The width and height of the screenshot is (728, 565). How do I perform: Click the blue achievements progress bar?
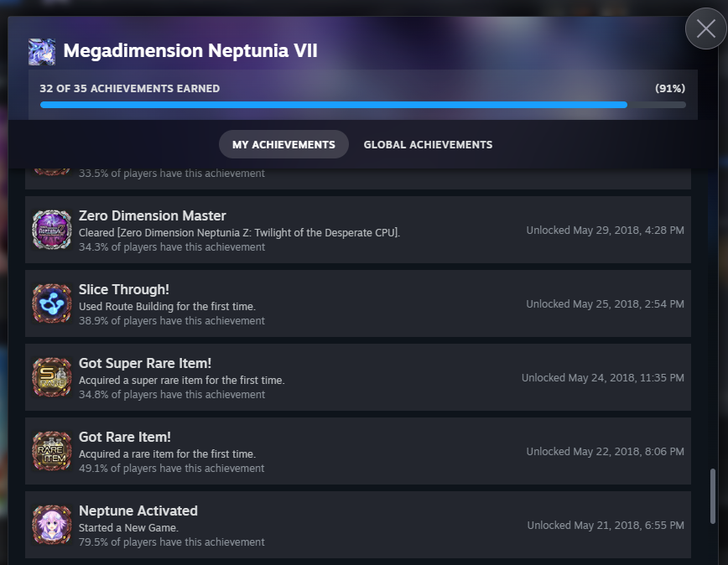(362, 105)
